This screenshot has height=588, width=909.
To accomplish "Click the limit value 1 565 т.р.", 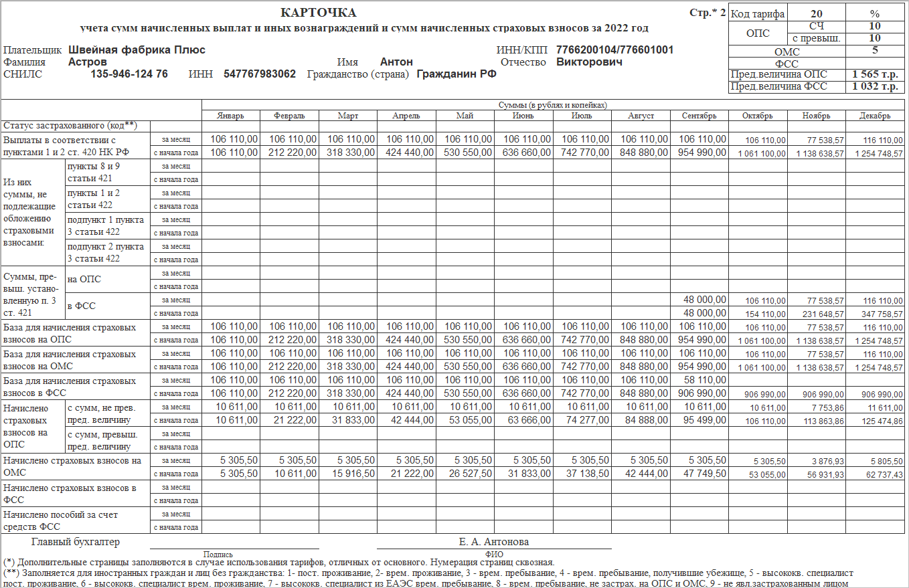I will pyautogui.click(x=875, y=74).
